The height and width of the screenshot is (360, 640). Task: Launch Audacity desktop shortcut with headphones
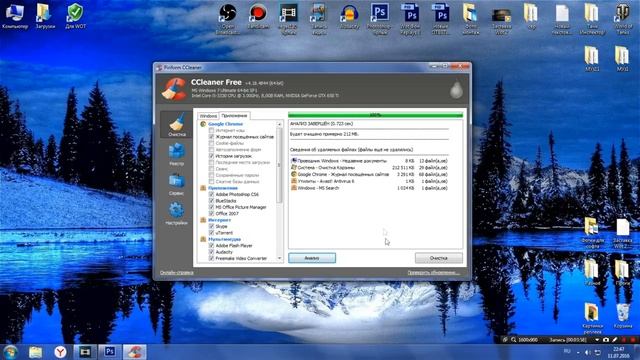pos(349,16)
